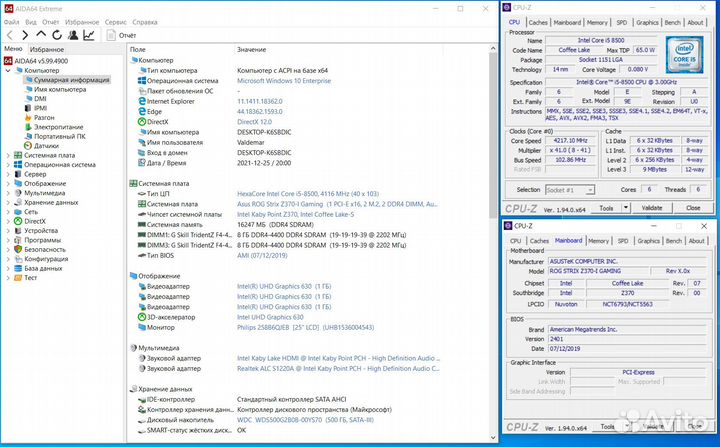Click the graph chart icon in AIDA64 toolbar

[89, 35]
